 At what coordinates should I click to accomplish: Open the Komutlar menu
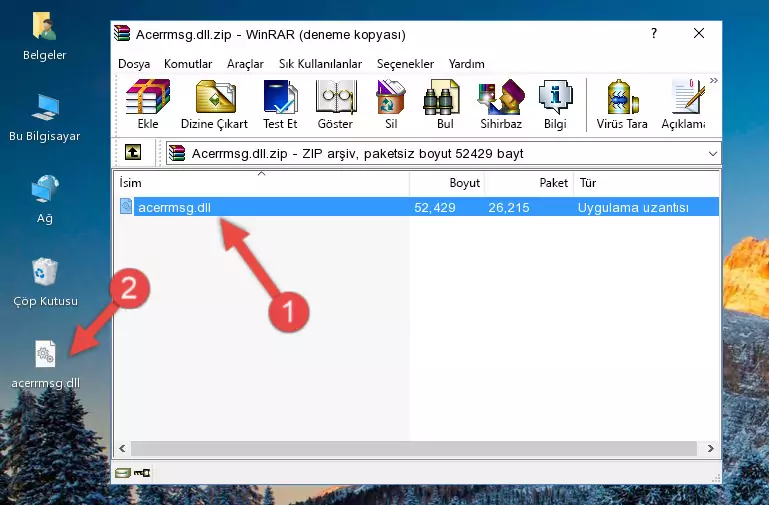coord(188,64)
